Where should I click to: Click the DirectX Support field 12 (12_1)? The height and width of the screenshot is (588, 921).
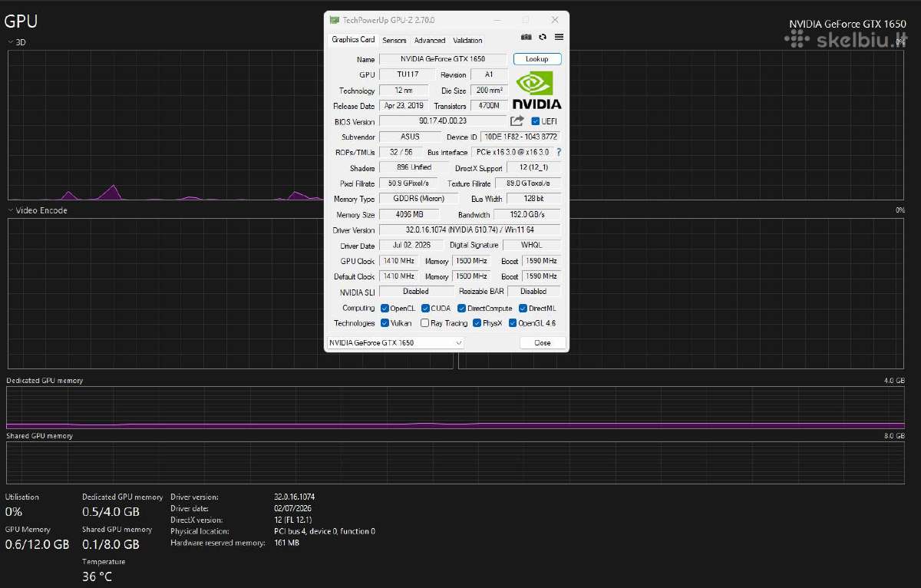(533, 168)
